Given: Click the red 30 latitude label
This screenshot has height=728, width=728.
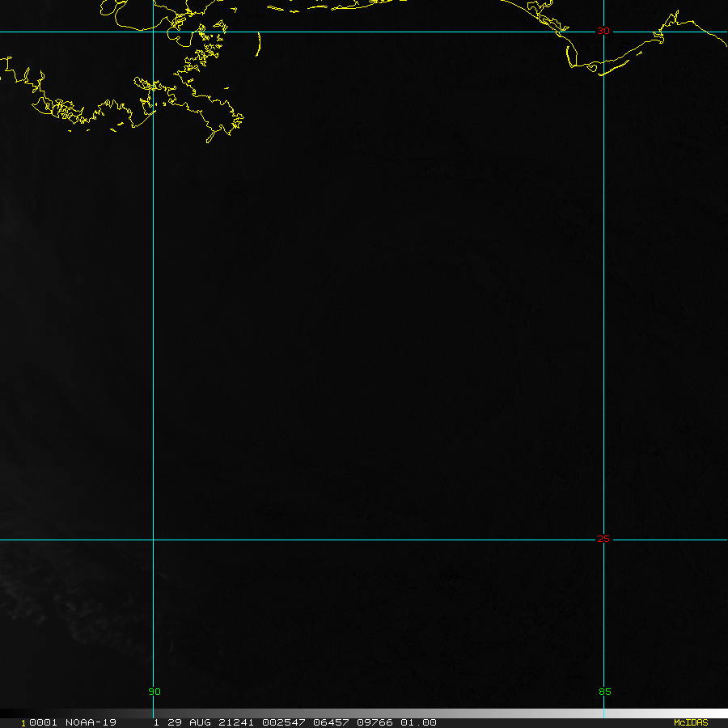Looking at the screenshot, I should (x=603, y=31).
